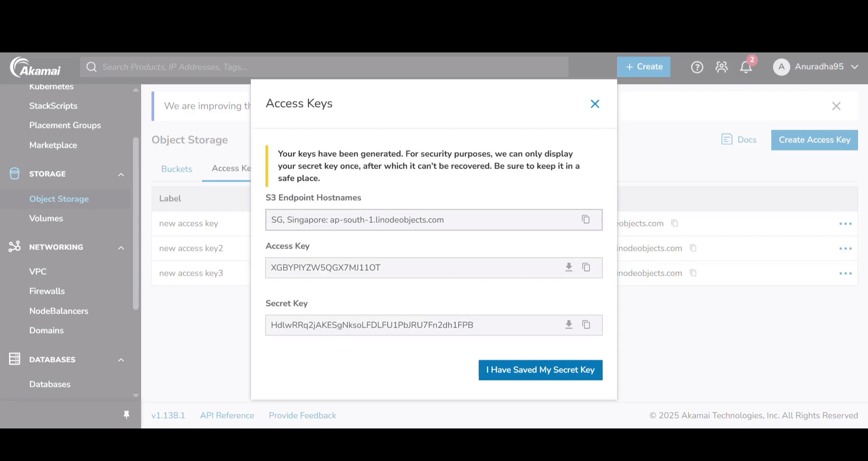Click the sidebar scroll down arrow

(136, 395)
